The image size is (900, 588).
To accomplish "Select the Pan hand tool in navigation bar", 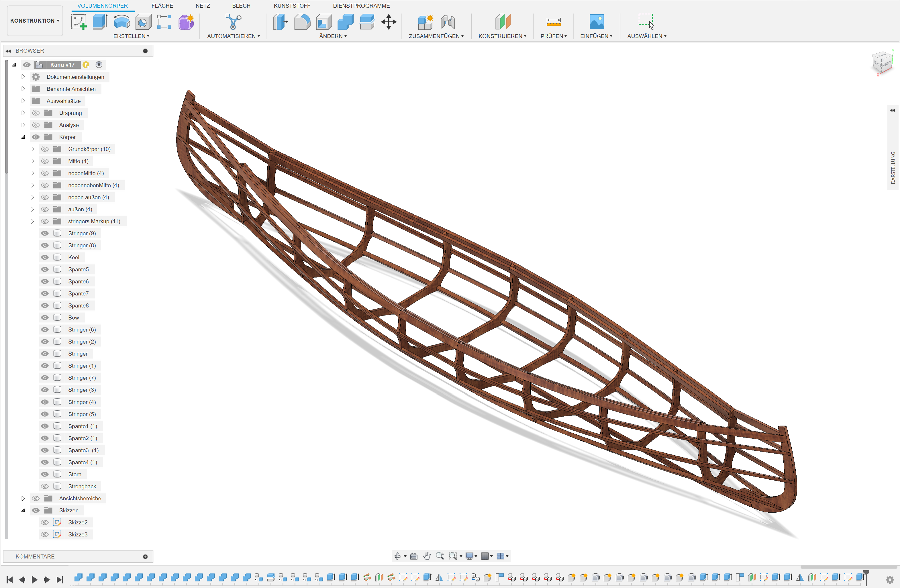I will point(427,556).
